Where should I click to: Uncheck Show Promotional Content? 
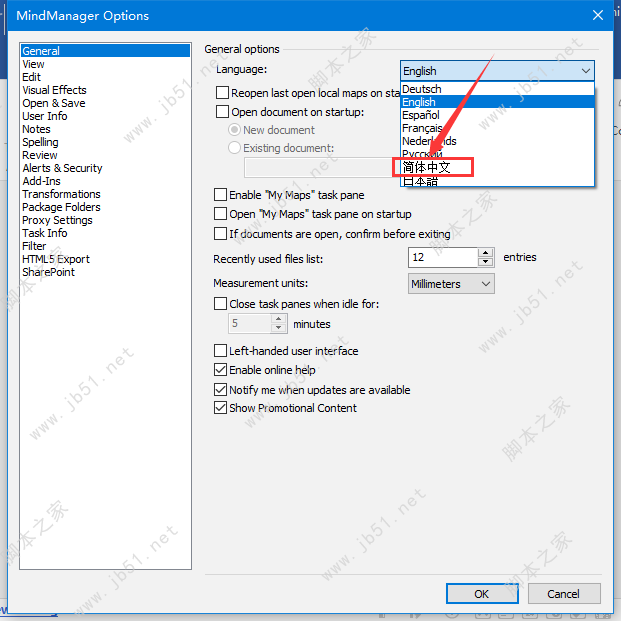[220, 408]
